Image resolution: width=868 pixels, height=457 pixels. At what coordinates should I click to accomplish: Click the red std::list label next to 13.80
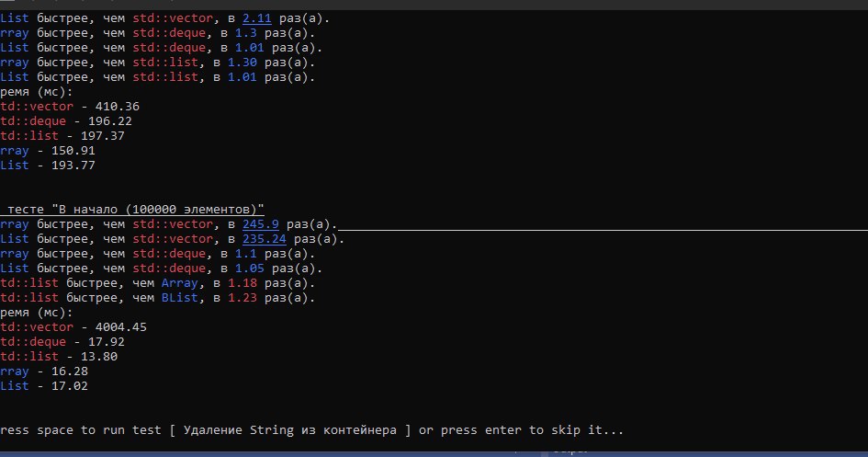pos(29,356)
